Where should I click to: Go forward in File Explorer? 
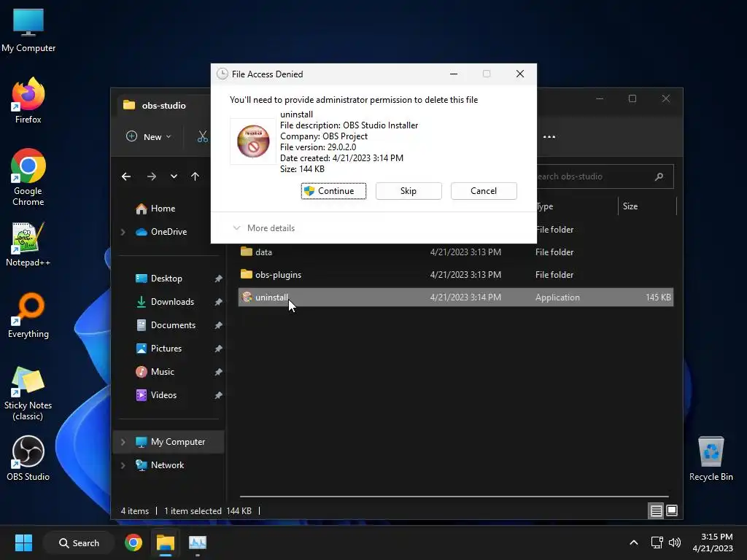[x=152, y=176]
